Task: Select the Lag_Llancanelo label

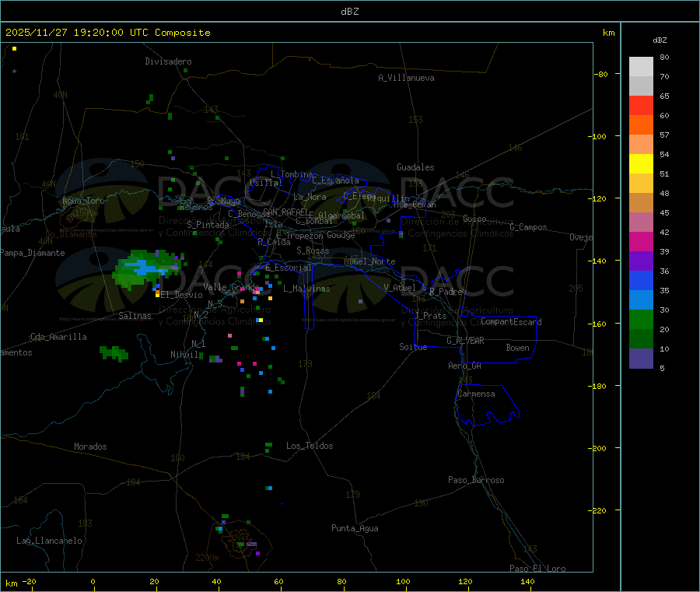Action: tap(50, 540)
